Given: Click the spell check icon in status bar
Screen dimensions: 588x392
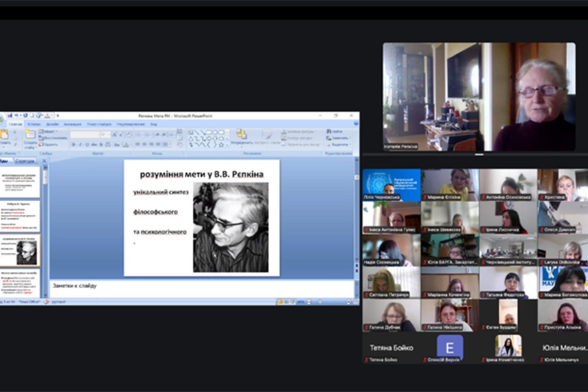Looking at the screenshot, I should pyautogui.click(x=46, y=302).
